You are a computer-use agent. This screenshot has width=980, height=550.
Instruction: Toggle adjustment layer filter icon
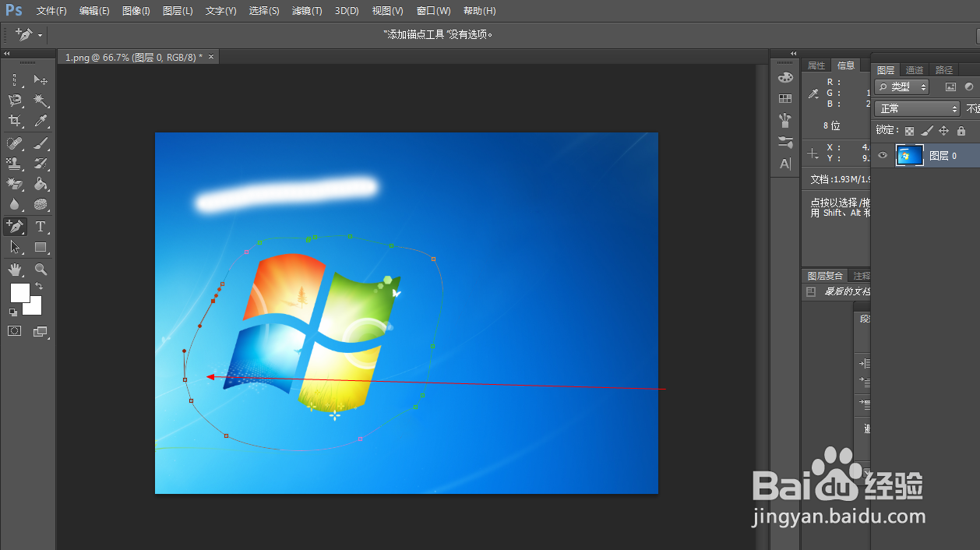(969, 86)
